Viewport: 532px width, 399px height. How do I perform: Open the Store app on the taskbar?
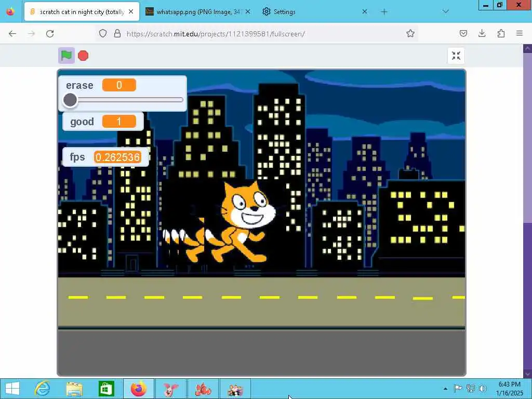click(x=106, y=389)
